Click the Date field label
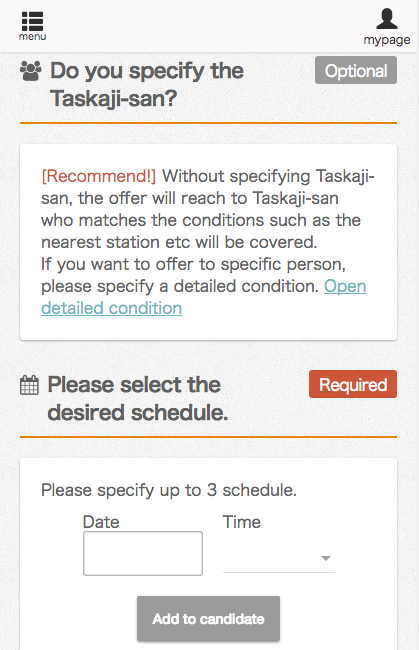This screenshot has height=650, width=419. 101,522
